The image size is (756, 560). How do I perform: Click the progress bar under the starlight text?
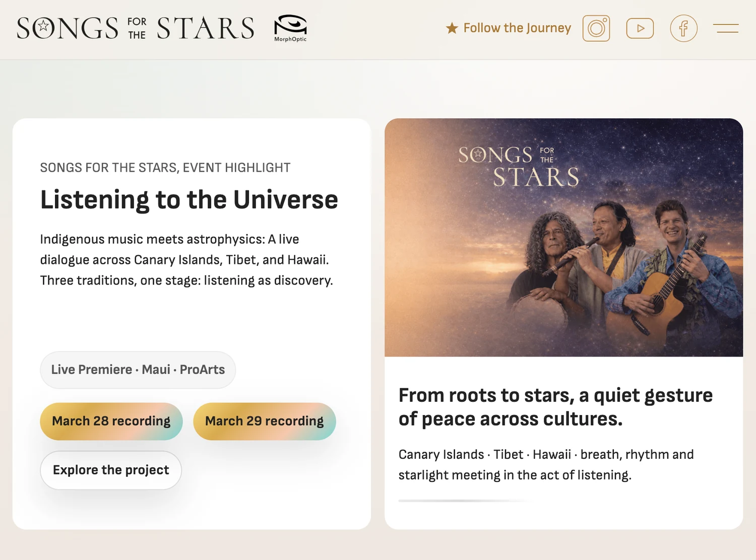pos(464,501)
